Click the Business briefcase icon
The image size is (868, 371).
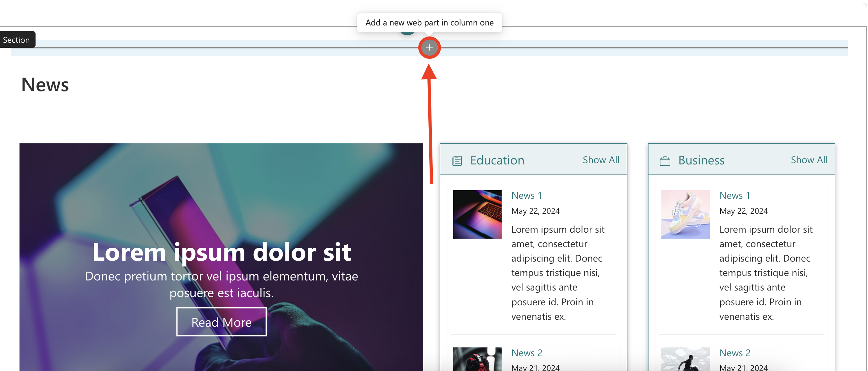click(x=665, y=161)
